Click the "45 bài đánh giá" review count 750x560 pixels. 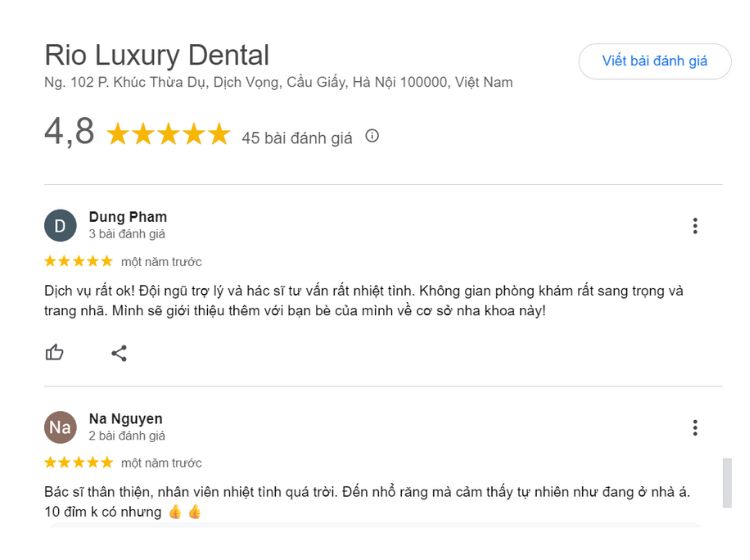(297, 138)
